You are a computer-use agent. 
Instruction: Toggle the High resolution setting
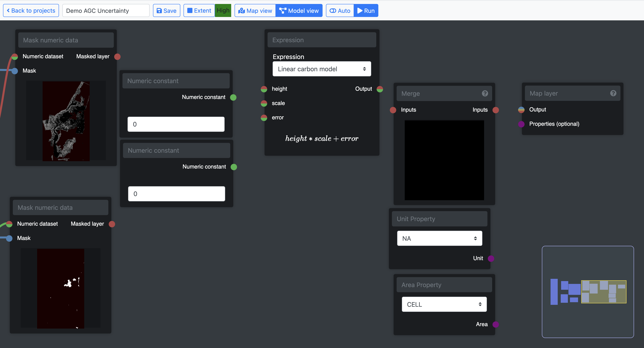223,11
